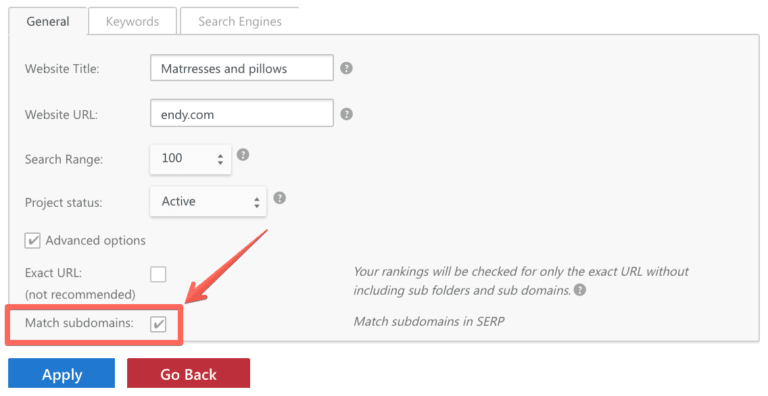Click the red Go Back button
Screen dimensions: 768x396
(189, 374)
